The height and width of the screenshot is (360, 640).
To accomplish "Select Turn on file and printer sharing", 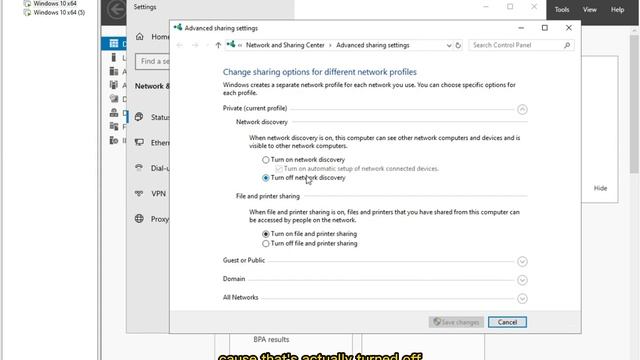I will 266,234.
